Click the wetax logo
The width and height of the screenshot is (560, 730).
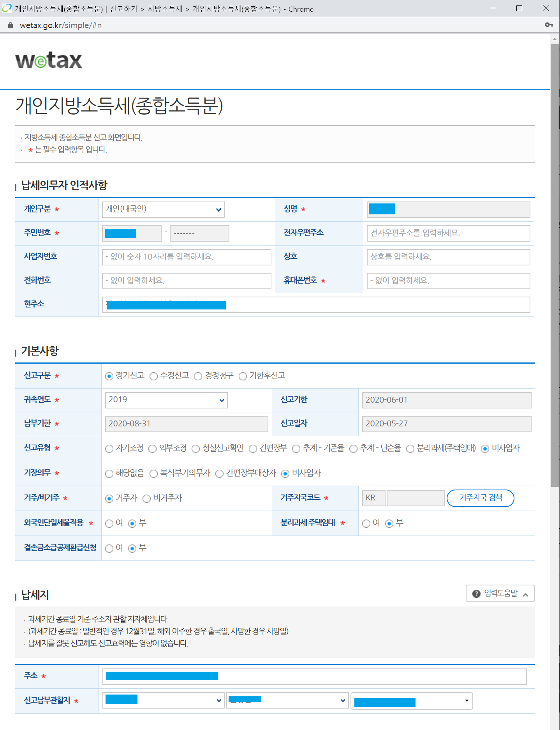point(49,60)
